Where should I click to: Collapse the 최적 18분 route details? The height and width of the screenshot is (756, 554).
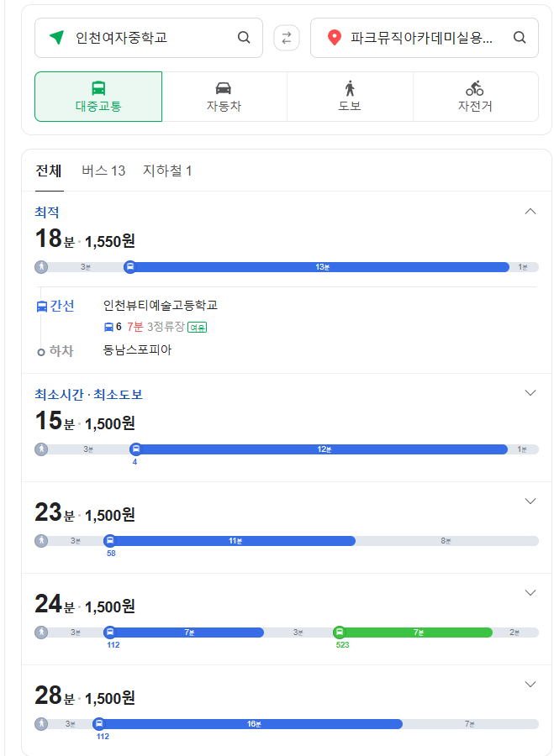(x=530, y=212)
